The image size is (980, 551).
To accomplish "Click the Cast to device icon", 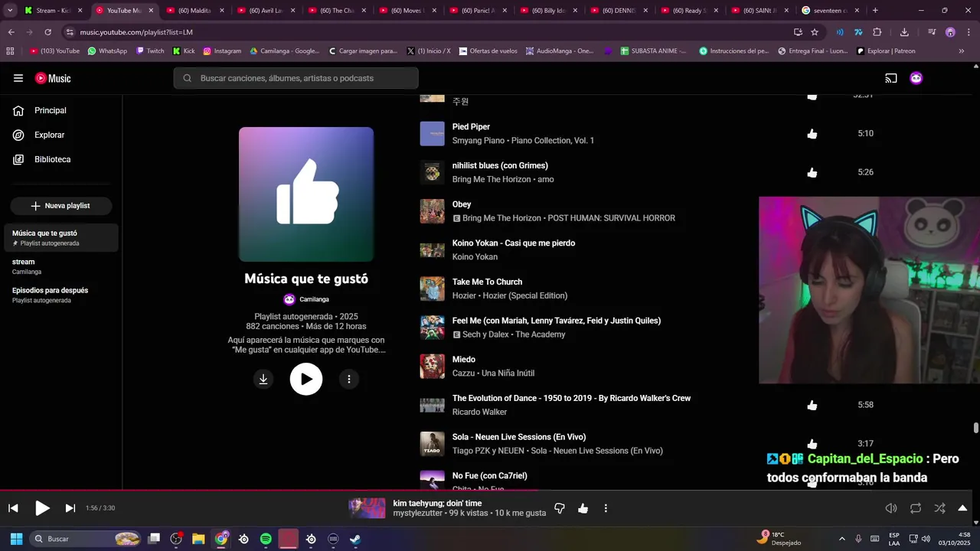I will click(891, 78).
